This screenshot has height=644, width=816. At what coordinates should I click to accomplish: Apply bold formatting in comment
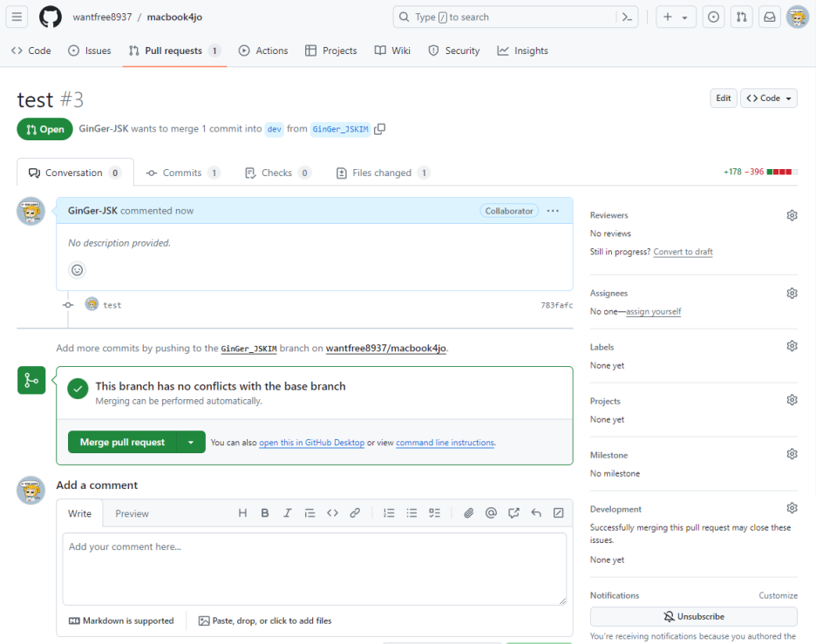click(x=265, y=513)
